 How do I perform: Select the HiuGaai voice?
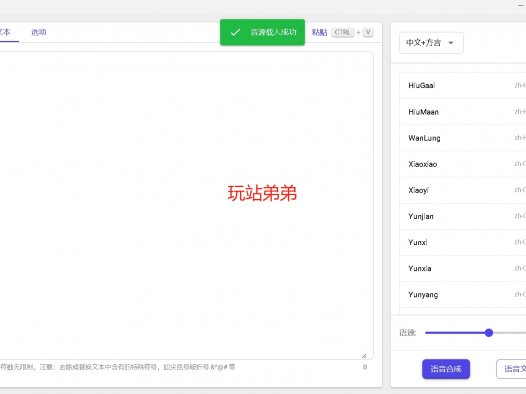463,86
